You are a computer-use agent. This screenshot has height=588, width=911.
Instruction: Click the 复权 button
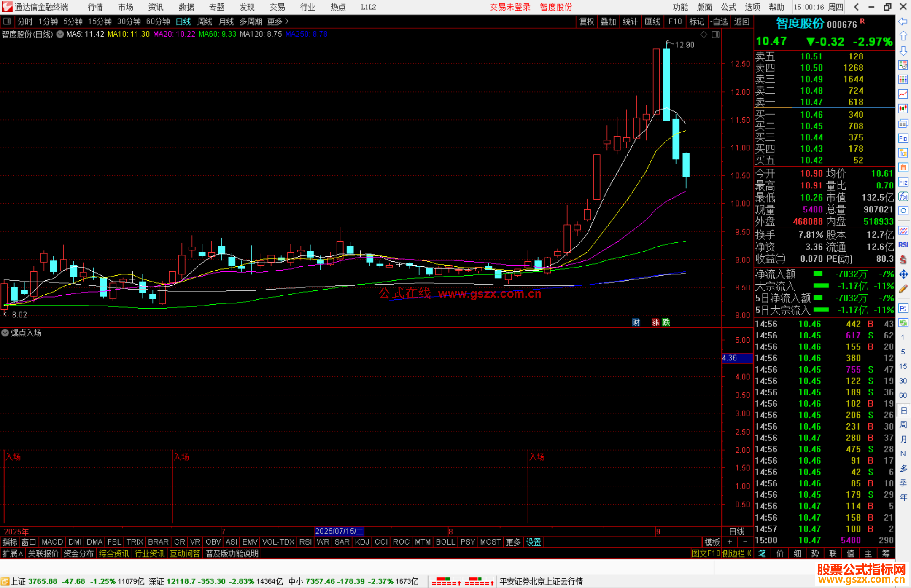pos(587,21)
